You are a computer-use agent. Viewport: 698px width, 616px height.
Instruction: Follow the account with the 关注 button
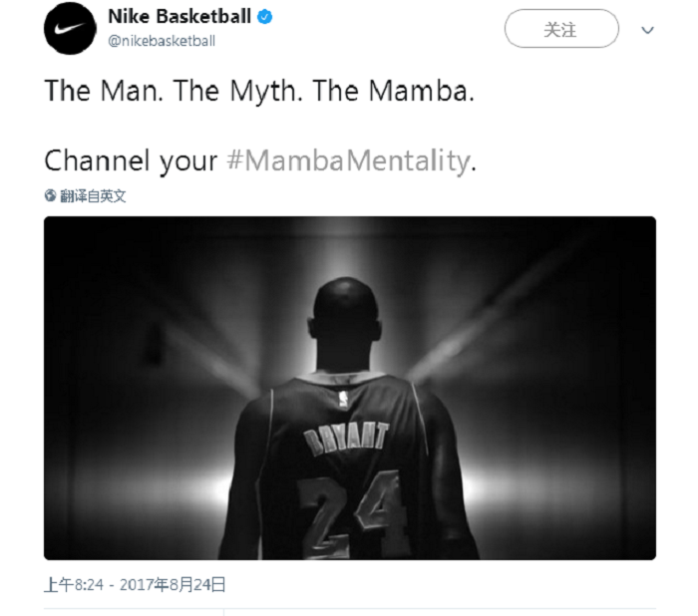coord(561,29)
